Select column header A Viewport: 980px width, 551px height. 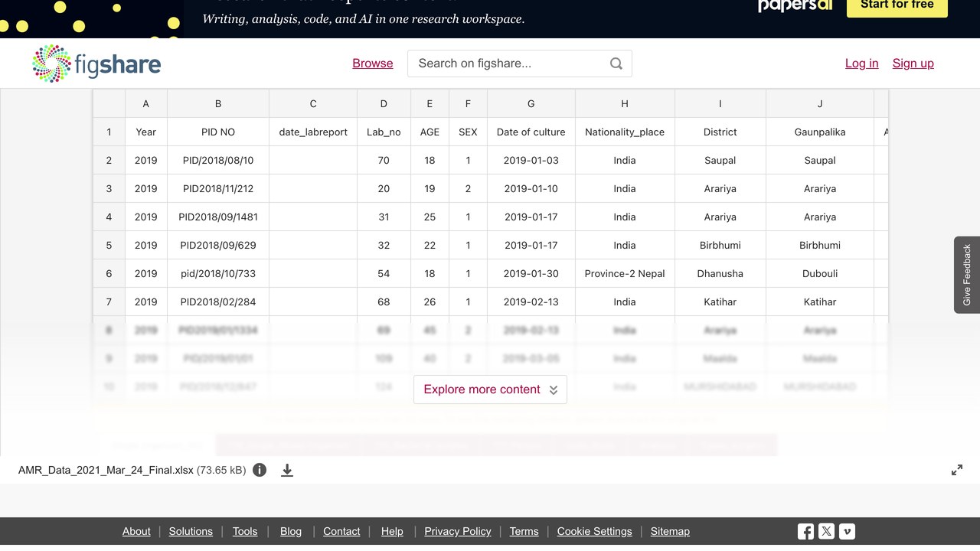[146, 104]
